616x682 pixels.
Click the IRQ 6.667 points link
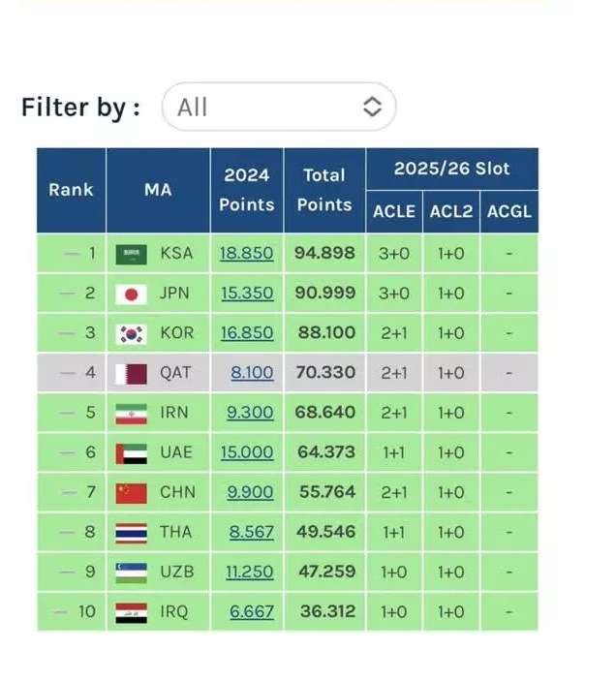[x=251, y=611]
